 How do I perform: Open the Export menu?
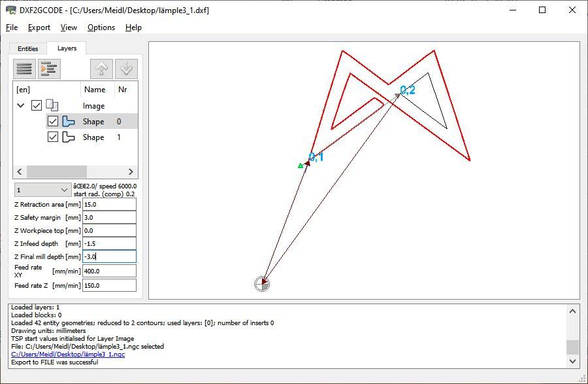(x=39, y=27)
